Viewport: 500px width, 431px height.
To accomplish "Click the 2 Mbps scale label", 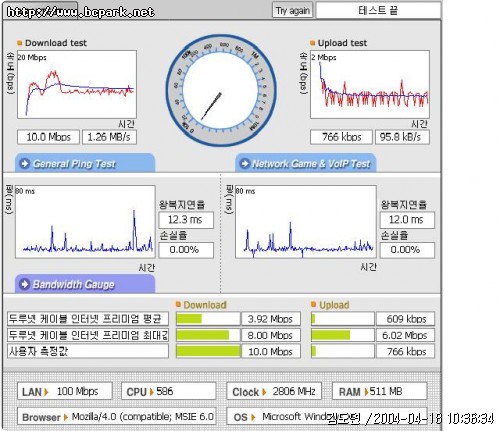I will (x=324, y=57).
